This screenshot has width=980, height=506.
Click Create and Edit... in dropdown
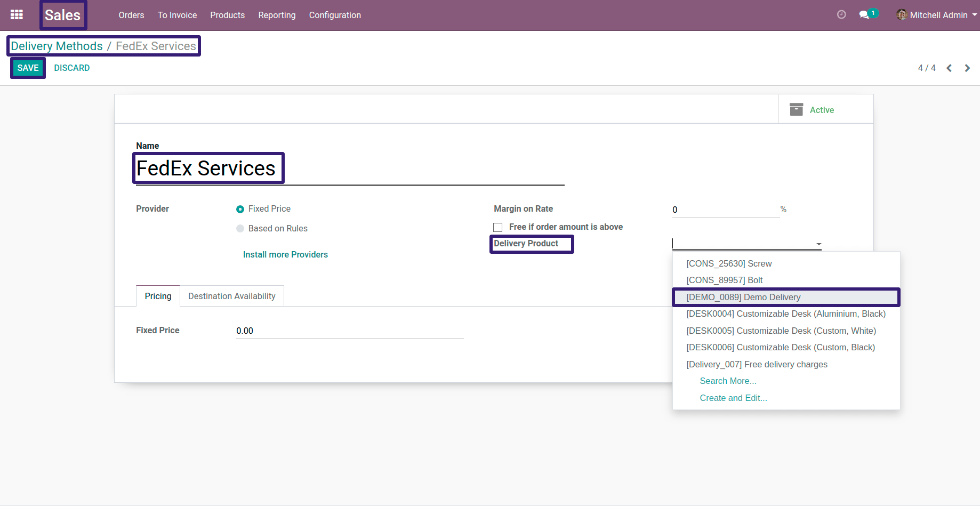pos(733,398)
